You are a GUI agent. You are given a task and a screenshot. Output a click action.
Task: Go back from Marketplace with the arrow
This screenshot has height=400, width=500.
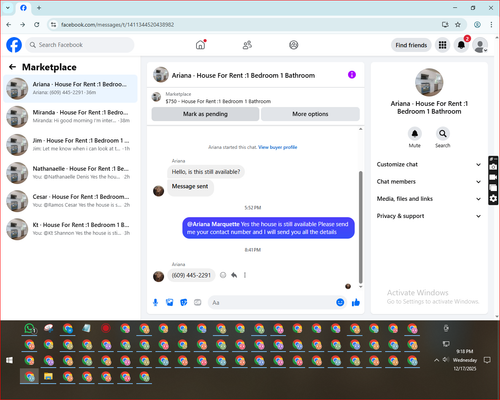click(12, 67)
